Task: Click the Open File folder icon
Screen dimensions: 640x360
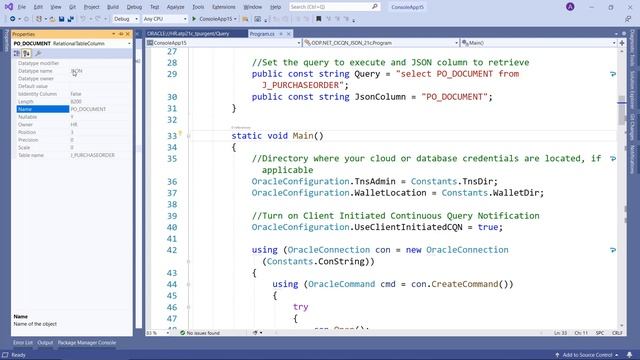Action: (53, 19)
